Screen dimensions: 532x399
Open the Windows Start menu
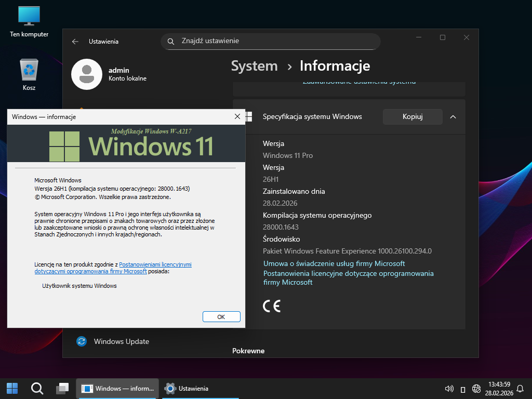pyautogui.click(x=12, y=388)
